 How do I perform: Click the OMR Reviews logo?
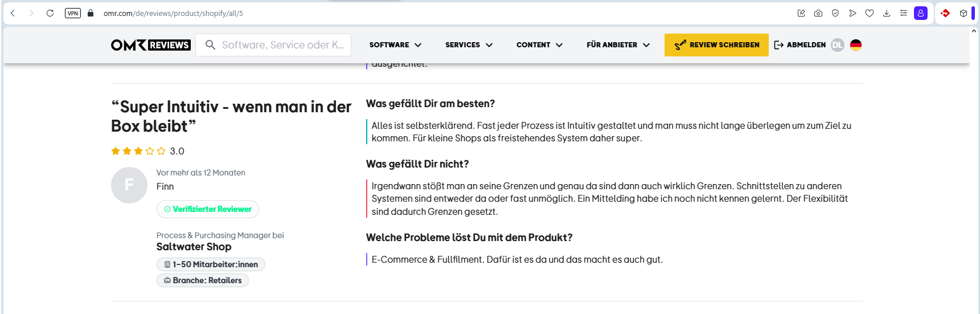(150, 45)
